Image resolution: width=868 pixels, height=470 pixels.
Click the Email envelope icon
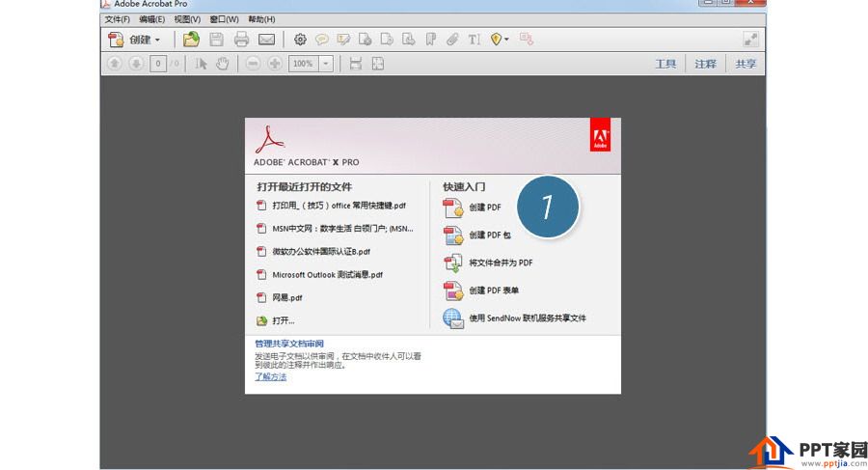[x=267, y=40]
